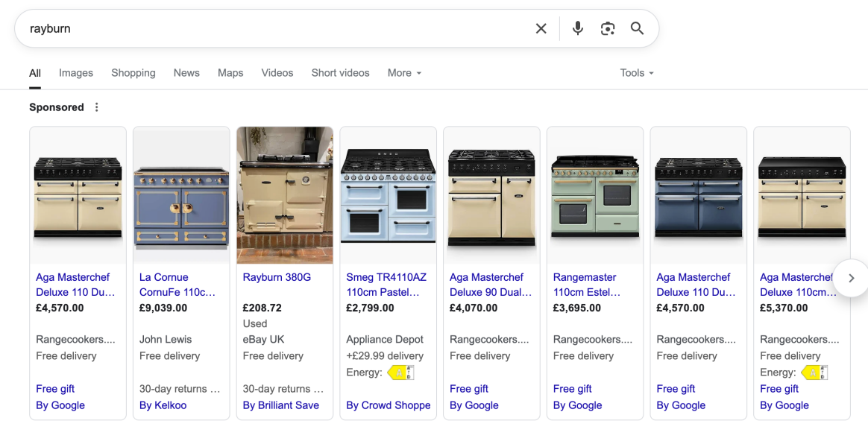Click the last Aga's energy rating badge
The height and width of the screenshot is (447, 868).
[x=814, y=372]
